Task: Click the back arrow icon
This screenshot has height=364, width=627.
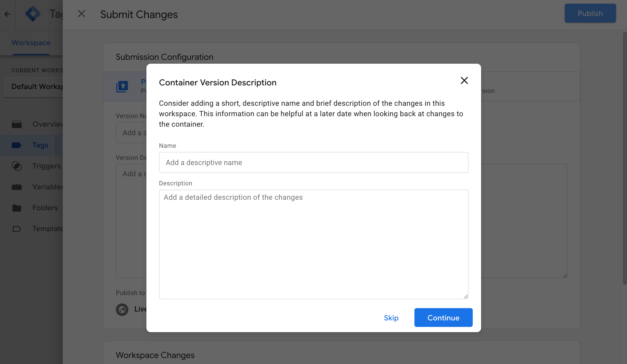Action: click(7, 14)
